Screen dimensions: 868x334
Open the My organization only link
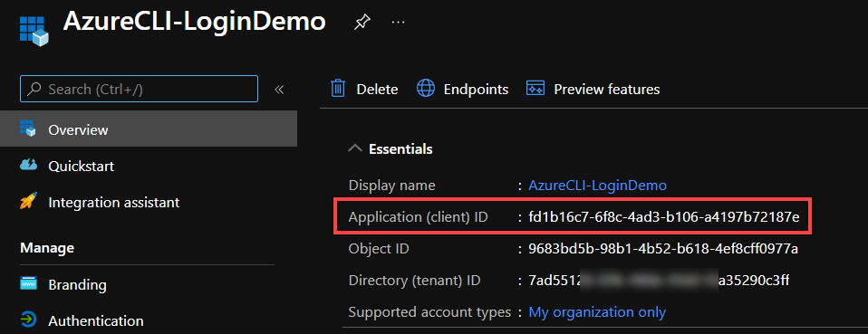597,312
